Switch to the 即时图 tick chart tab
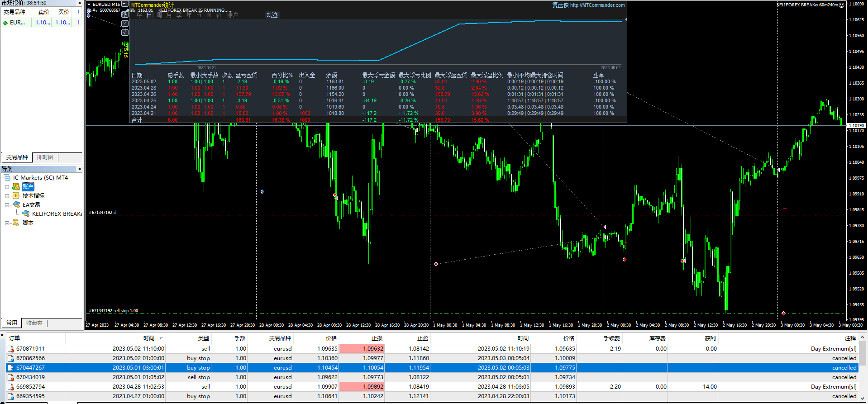 pos(45,157)
